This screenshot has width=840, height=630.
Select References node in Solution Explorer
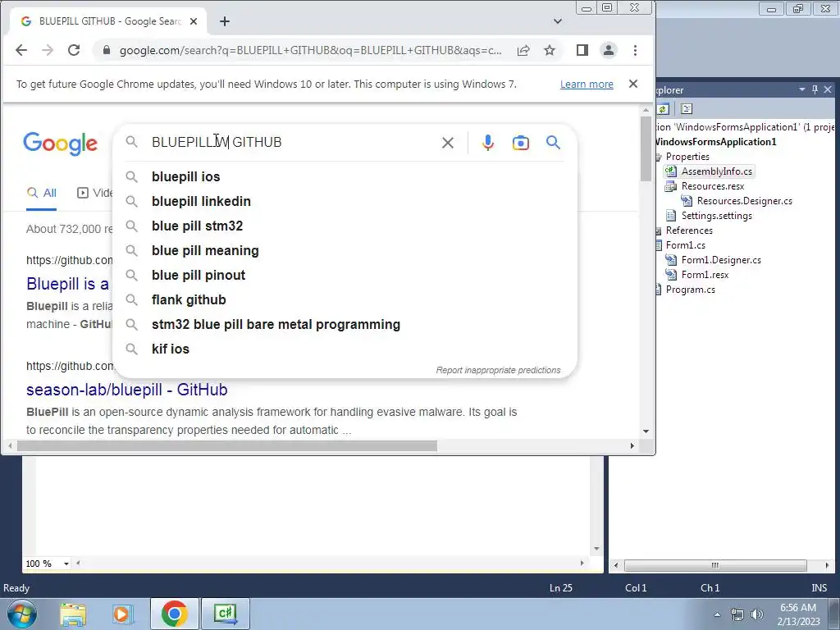click(689, 231)
